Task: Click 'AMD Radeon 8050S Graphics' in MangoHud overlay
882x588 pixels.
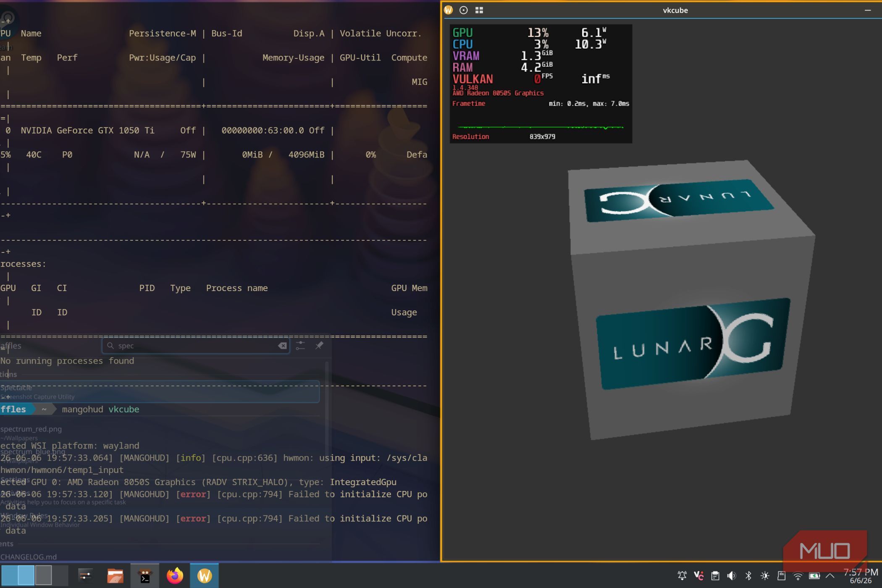Action: point(498,93)
